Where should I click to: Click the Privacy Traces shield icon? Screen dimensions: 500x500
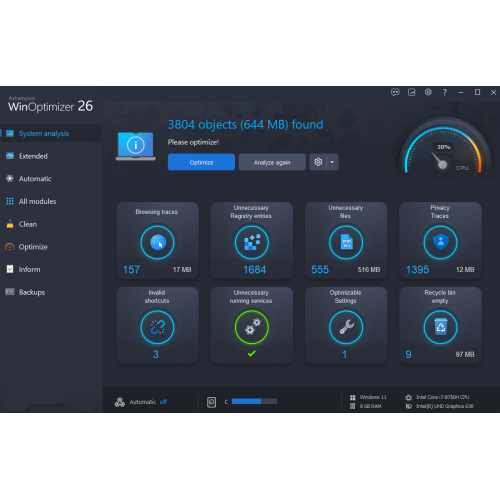coord(440,242)
